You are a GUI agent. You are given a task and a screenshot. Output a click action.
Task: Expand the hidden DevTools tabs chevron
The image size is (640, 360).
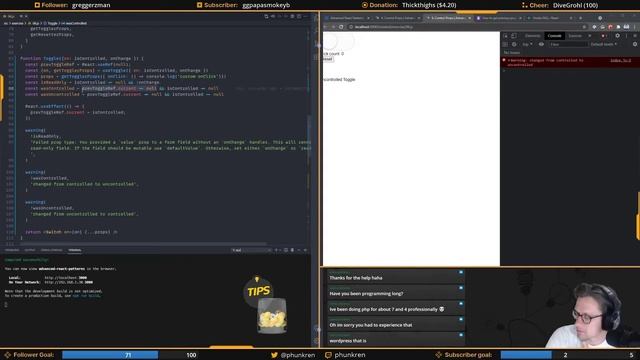click(589, 36)
